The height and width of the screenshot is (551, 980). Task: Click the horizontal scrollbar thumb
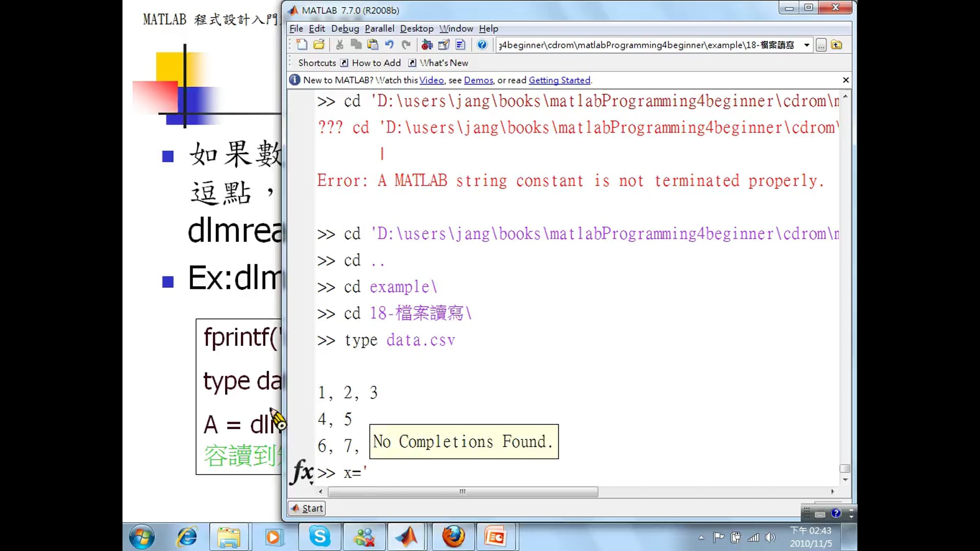pyautogui.click(x=462, y=492)
